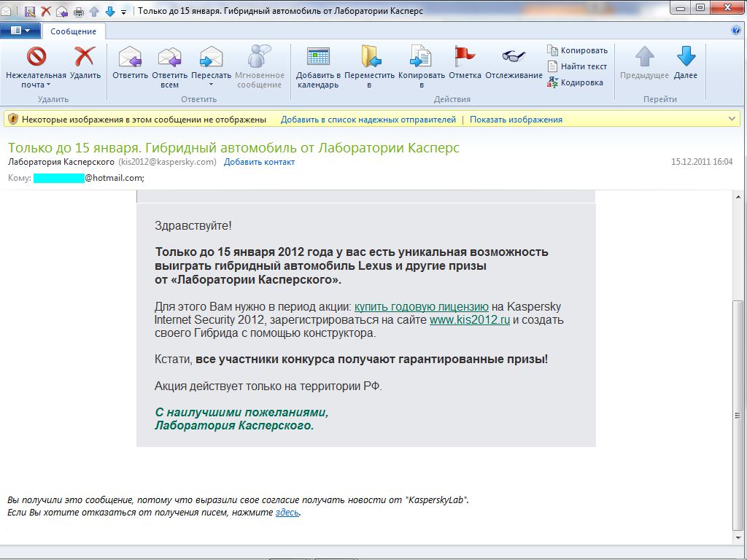Click the date 15.12.2011 16:04
Screen dimensions: 747x560
point(702,162)
